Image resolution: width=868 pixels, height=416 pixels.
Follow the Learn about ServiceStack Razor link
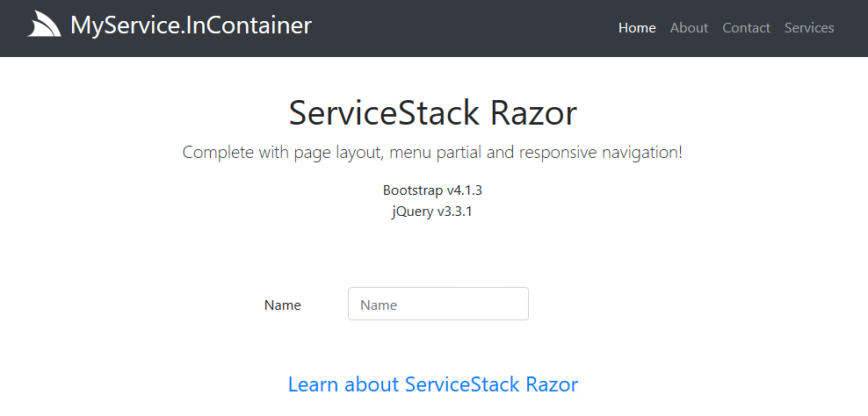point(433,384)
